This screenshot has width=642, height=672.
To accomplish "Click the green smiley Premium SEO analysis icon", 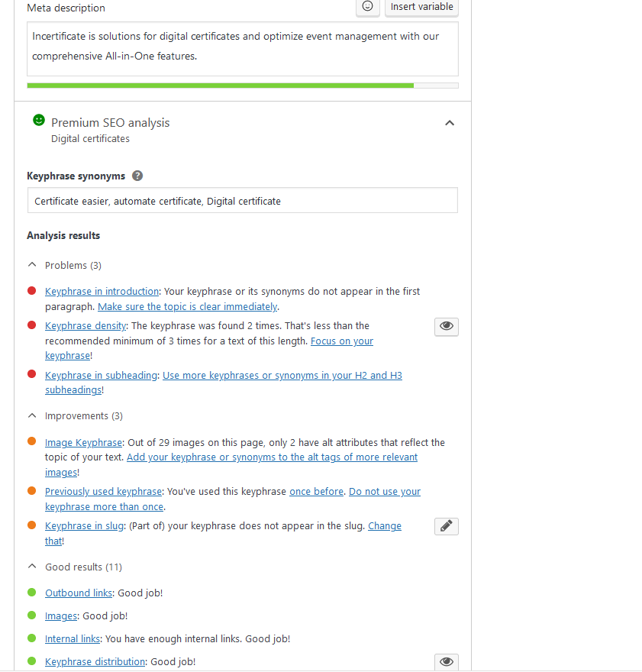I will 38,121.
